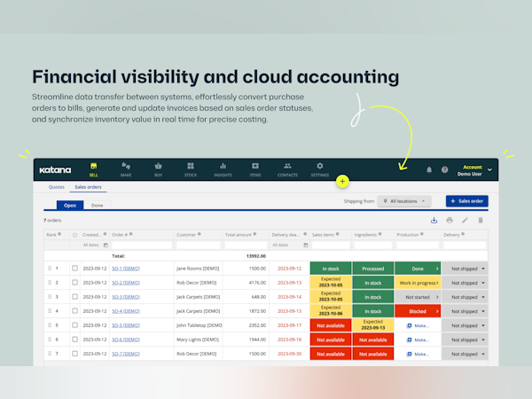Open Not shipped dropdown for SO-6
Image resolution: width=532 pixels, height=399 pixels.
click(x=465, y=340)
